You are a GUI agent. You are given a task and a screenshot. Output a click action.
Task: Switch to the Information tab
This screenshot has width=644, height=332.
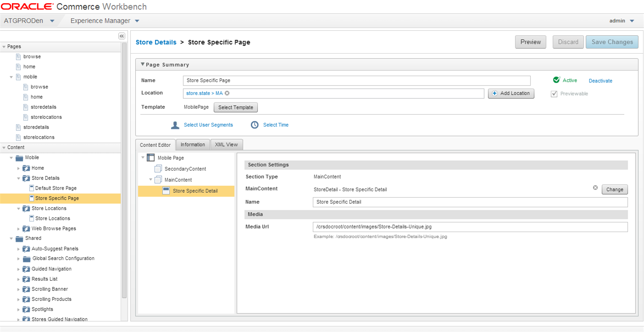click(193, 144)
